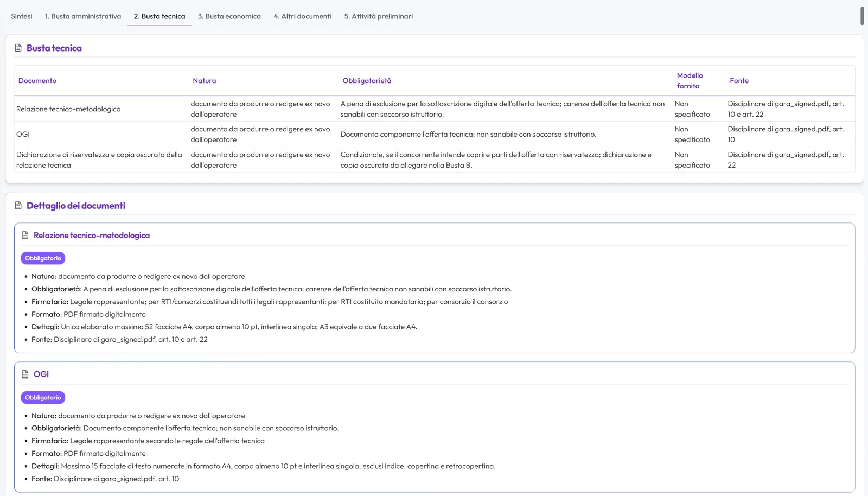
Task: Click the Obbligatorio badge under Relazione tecnico-metodologica
Action: coord(43,258)
